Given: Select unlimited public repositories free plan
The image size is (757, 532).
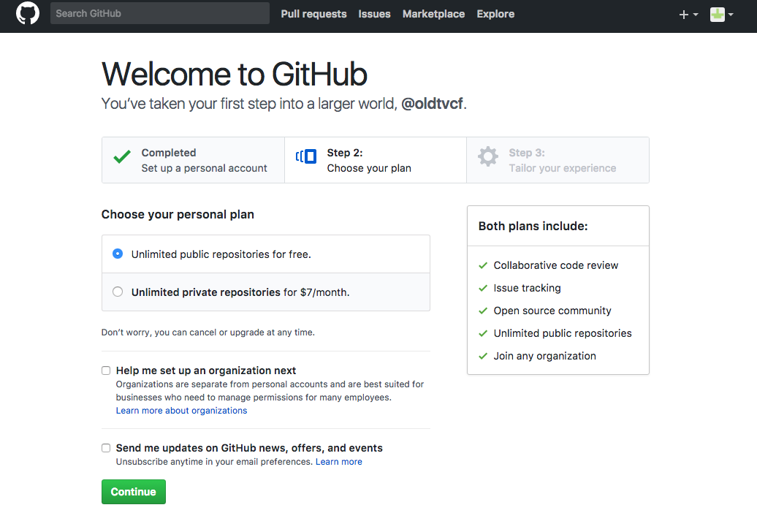Looking at the screenshot, I should [x=118, y=254].
